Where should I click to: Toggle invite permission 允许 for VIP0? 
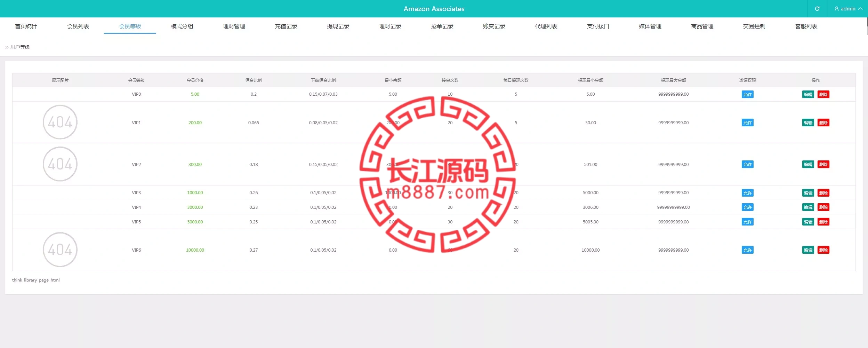click(747, 94)
